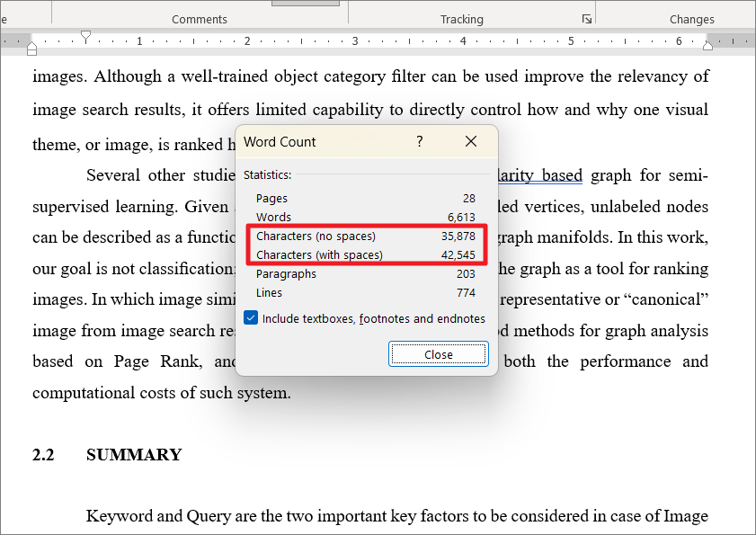
Task: Click the Tracking group label
Action: click(x=461, y=18)
